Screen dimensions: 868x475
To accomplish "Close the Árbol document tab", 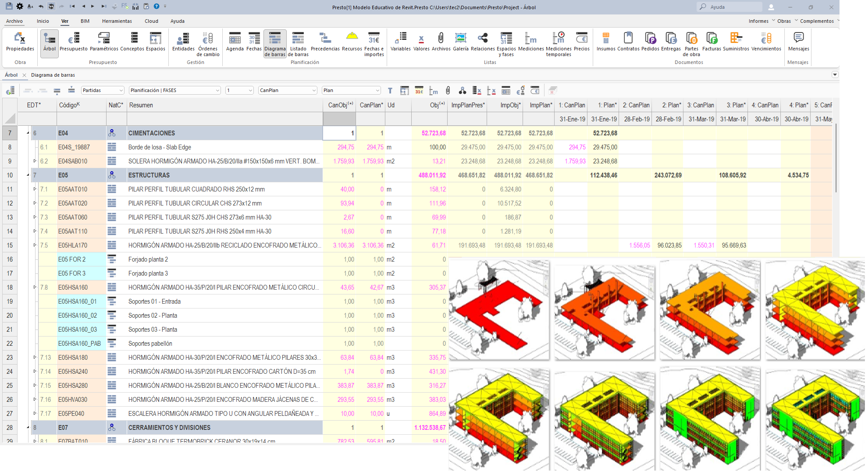I will click(x=25, y=75).
